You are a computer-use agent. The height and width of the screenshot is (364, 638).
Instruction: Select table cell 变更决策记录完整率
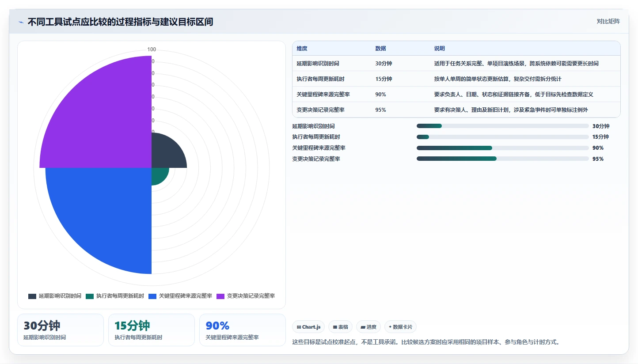pyautogui.click(x=321, y=110)
